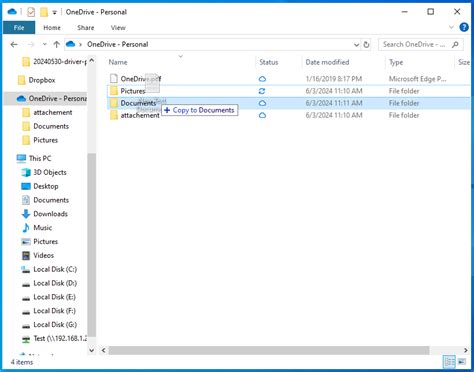Click horizontal scrollbar right arrow
This screenshot has width=474, height=372.
coord(466,350)
